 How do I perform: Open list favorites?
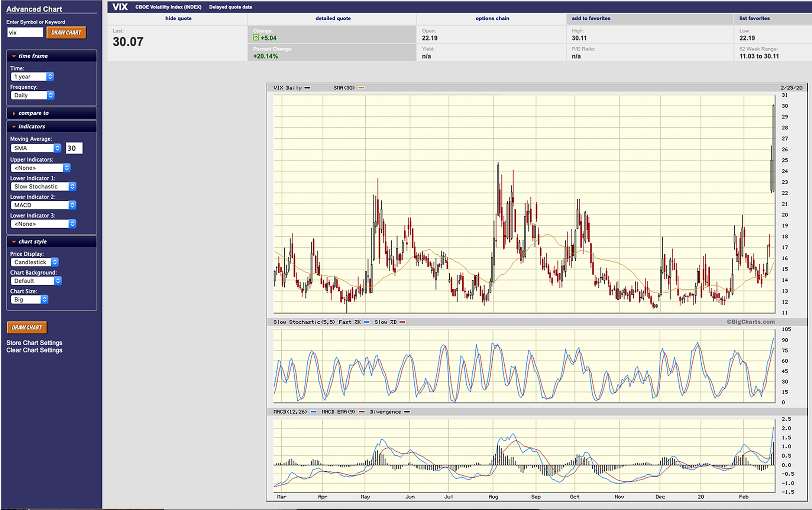click(x=754, y=18)
